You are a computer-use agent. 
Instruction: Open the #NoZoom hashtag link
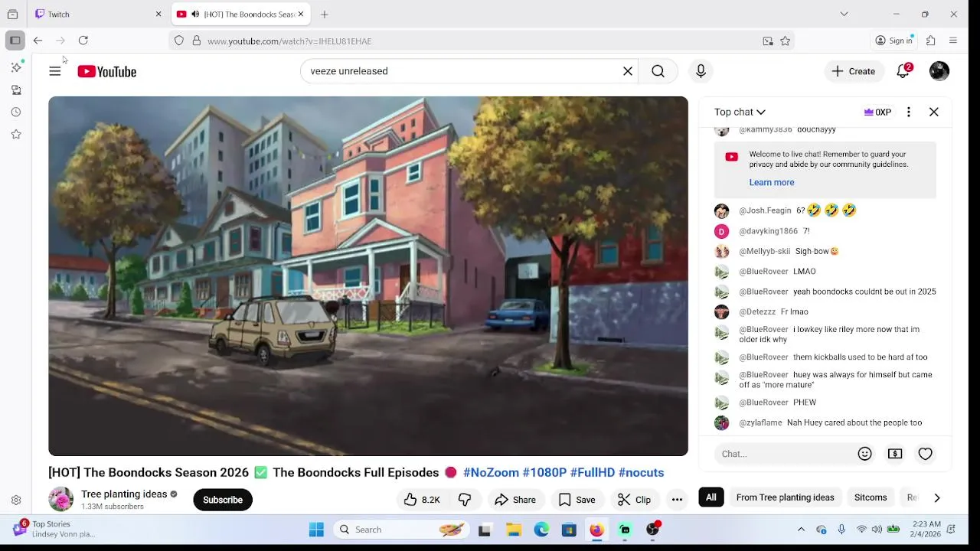point(491,473)
